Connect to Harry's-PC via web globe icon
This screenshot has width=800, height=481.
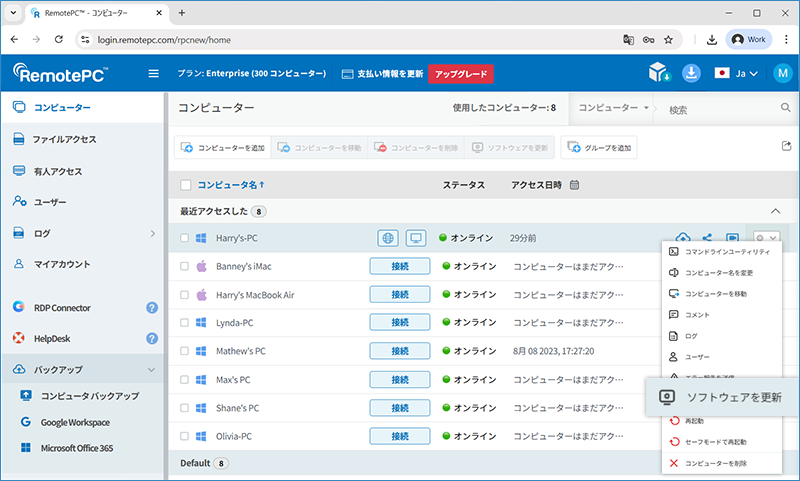pyautogui.click(x=388, y=238)
